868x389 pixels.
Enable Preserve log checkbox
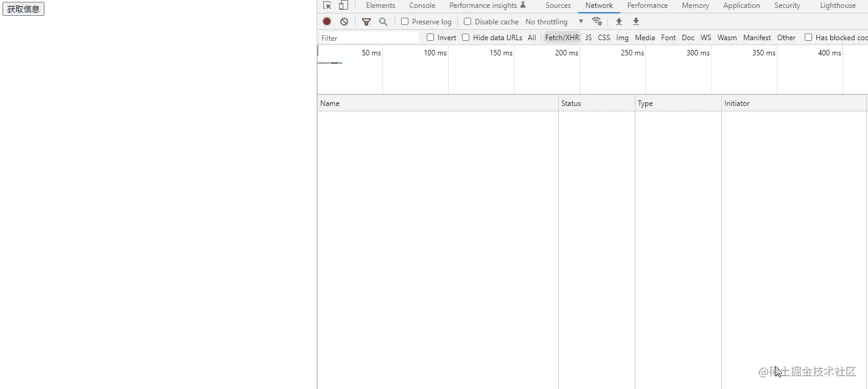coord(405,21)
